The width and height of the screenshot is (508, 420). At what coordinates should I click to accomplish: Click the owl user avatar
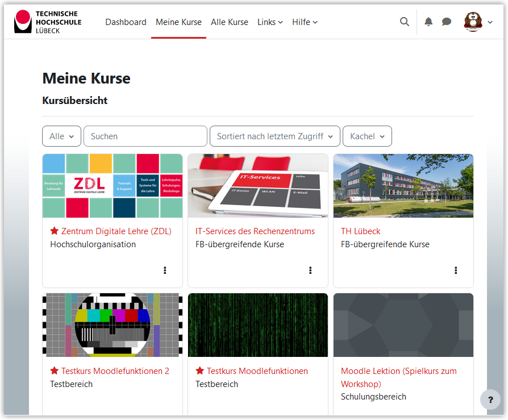tap(473, 22)
